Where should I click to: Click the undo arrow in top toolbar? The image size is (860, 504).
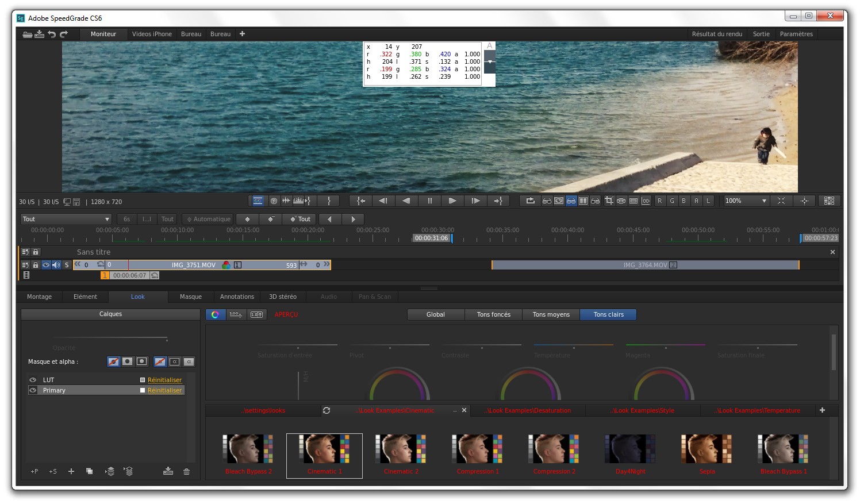(52, 34)
